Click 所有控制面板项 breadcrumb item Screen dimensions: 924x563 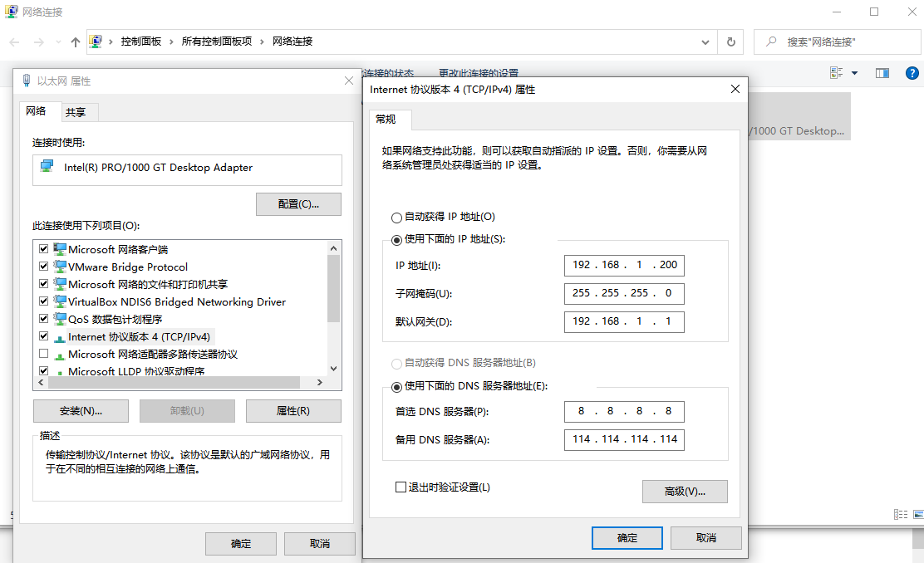point(216,42)
